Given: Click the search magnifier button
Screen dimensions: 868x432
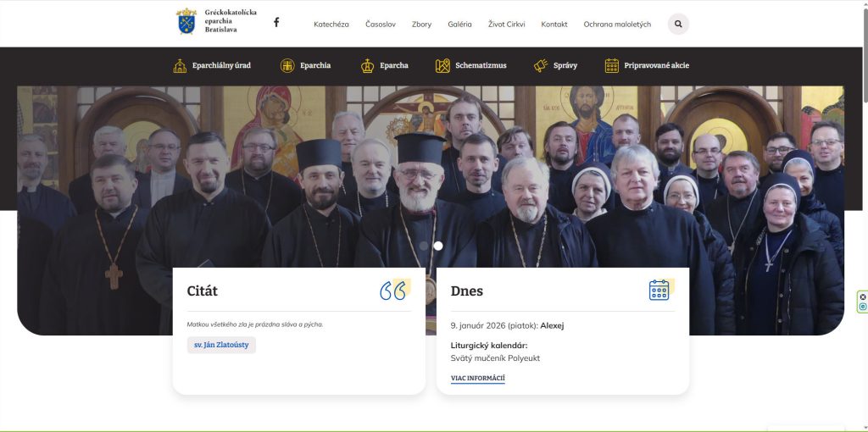Looking at the screenshot, I should point(678,24).
